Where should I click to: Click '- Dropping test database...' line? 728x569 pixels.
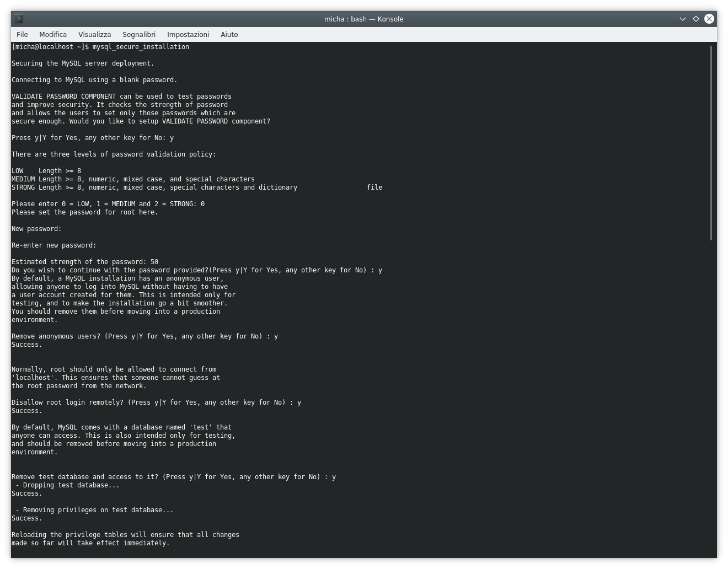click(x=67, y=485)
